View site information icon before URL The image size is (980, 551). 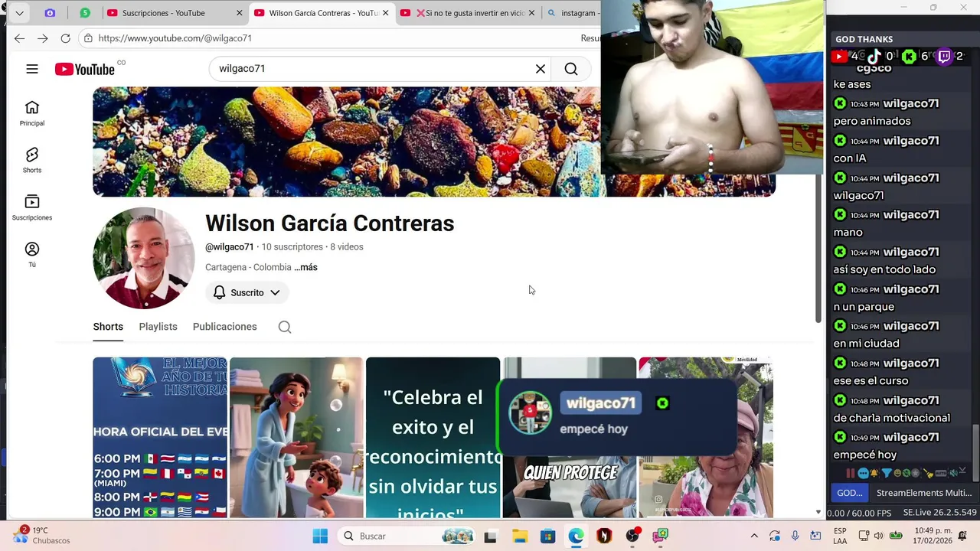point(89,38)
